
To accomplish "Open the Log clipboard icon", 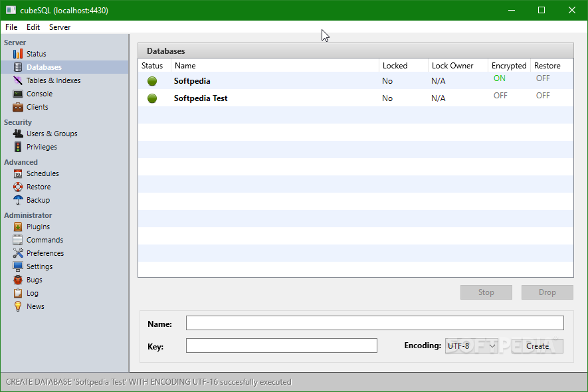I will [18, 293].
